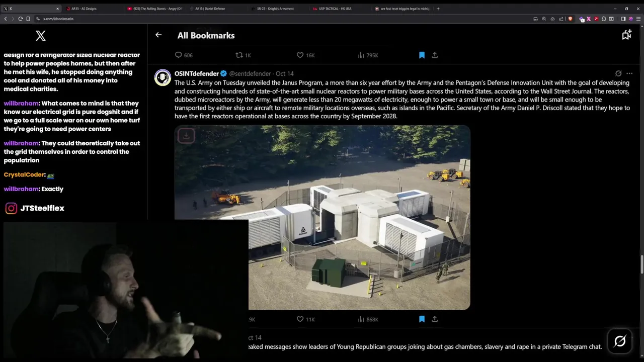
Task: Like the OSINTdefender post with 11K likes
Action: coord(305,319)
